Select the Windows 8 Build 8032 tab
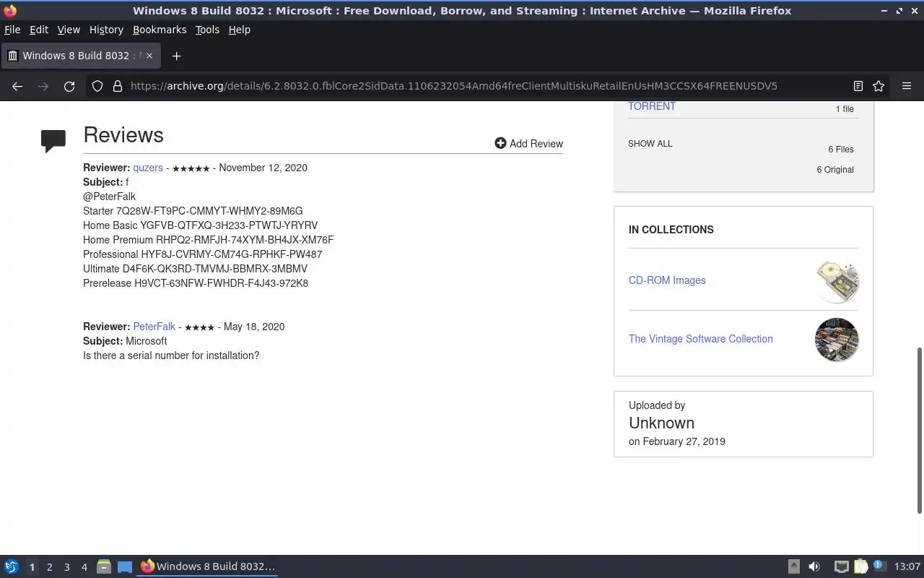The height and width of the screenshot is (578, 924). 81,56
